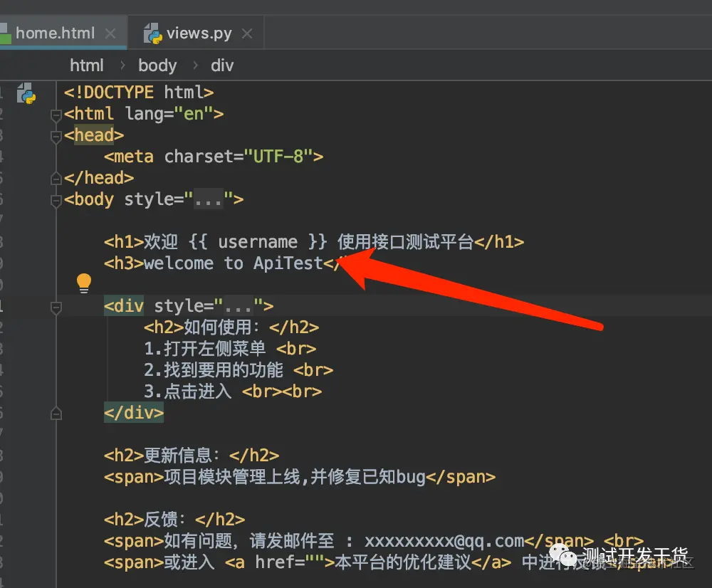Click the h2 '反馈' heading line
This screenshot has height=588, width=712.
click(x=174, y=519)
